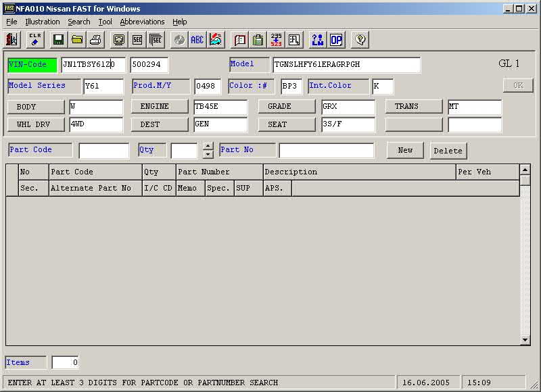Click the printer icon
Image resolution: width=541 pixels, height=392 pixels.
(95, 40)
